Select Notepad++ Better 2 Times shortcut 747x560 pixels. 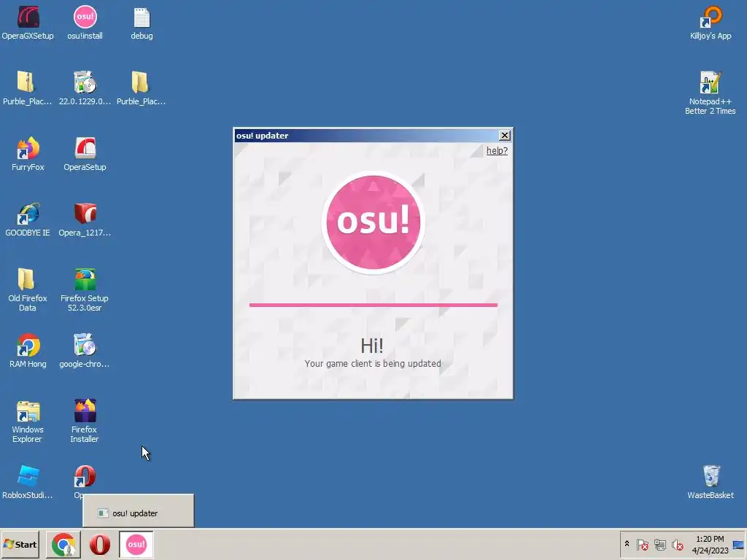coord(711,93)
